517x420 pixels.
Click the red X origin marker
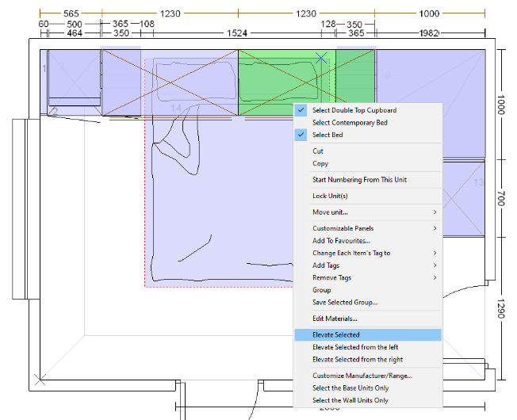pos(40,380)
